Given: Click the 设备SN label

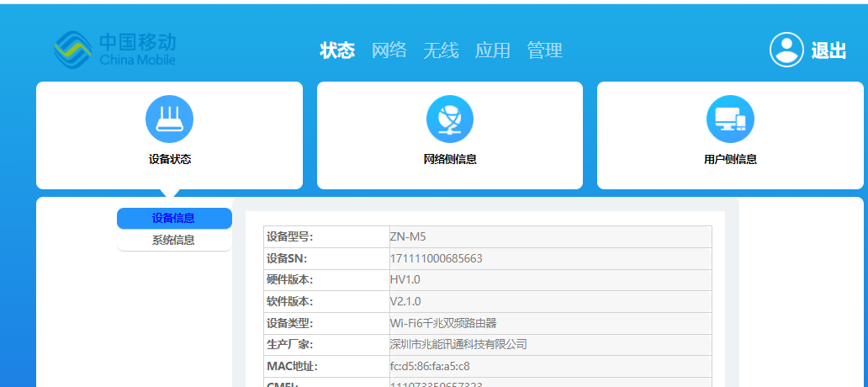Looking at the screenshot, I should (x=287, y=258).
